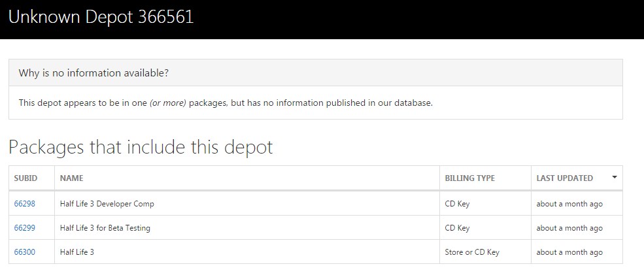644x279 pixels.
Task: Click 'about a month ago' for Half Life 3 row
Action: coord(569,252)
